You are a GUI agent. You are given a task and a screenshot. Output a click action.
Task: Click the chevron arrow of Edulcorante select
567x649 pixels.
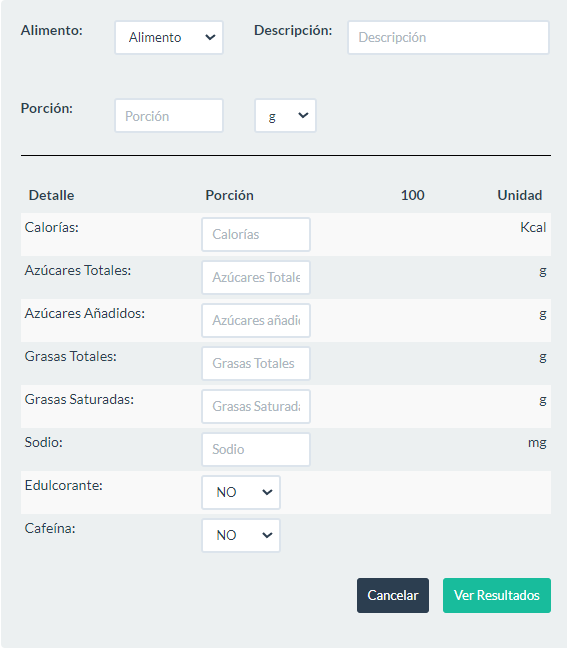point(267,493)
